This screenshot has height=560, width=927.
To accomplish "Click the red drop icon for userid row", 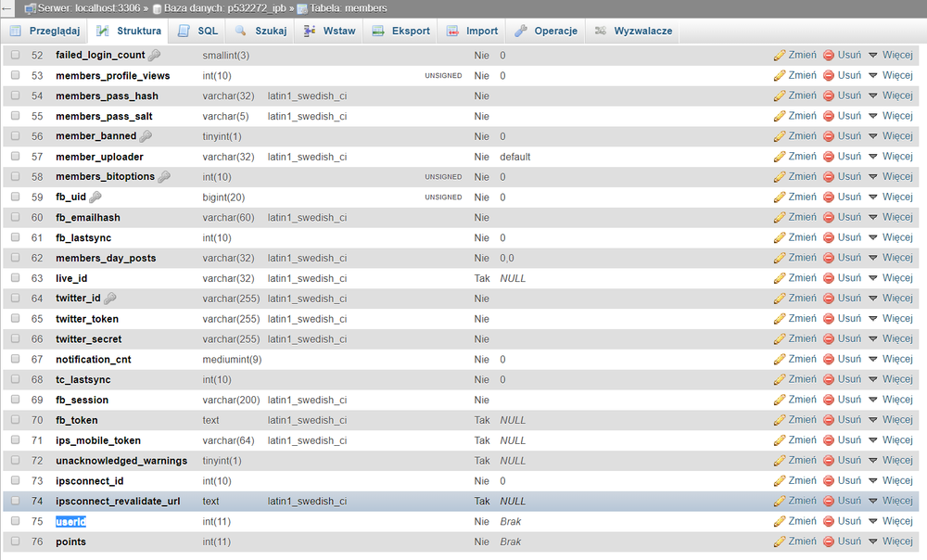I will (829, 522).
